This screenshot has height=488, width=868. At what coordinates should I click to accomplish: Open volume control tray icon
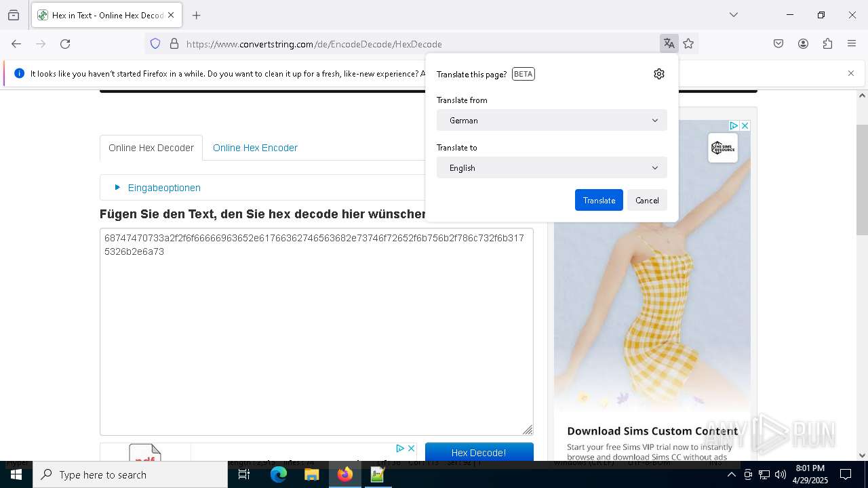tap(781, 474)
